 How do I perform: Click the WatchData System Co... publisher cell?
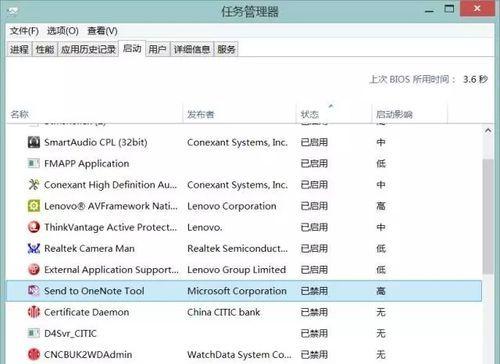(239, 355)
